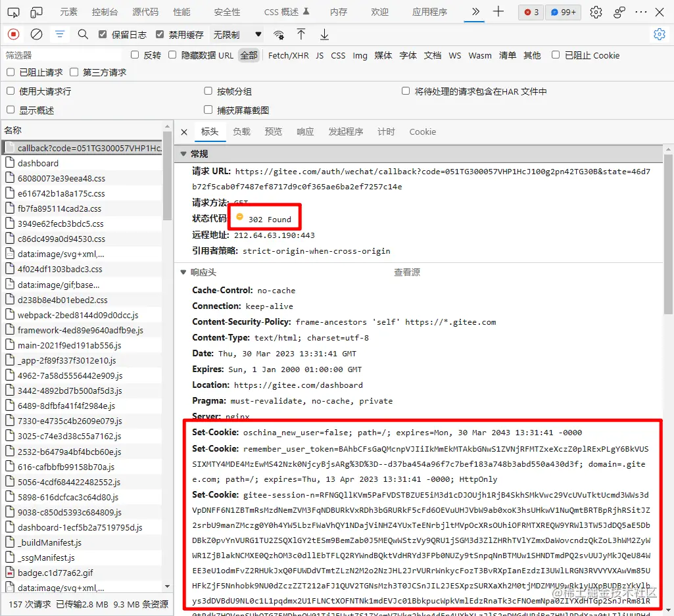Select callback?code= request row
Screen dimensions: 674x616
(83, 148)
